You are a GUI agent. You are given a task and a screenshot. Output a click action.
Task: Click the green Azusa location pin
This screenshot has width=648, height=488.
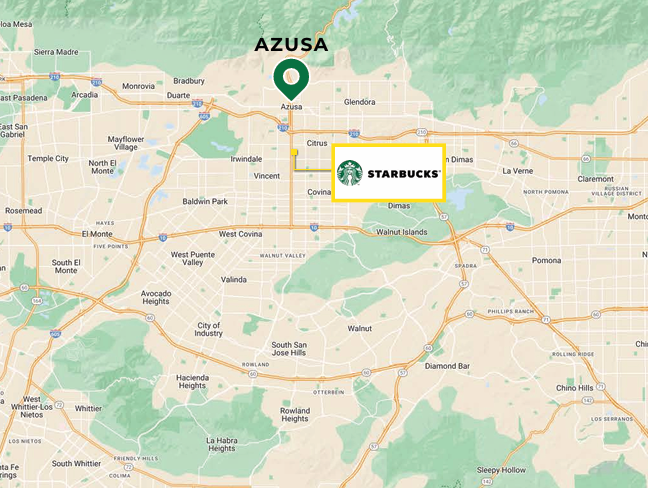click(291, 79)
